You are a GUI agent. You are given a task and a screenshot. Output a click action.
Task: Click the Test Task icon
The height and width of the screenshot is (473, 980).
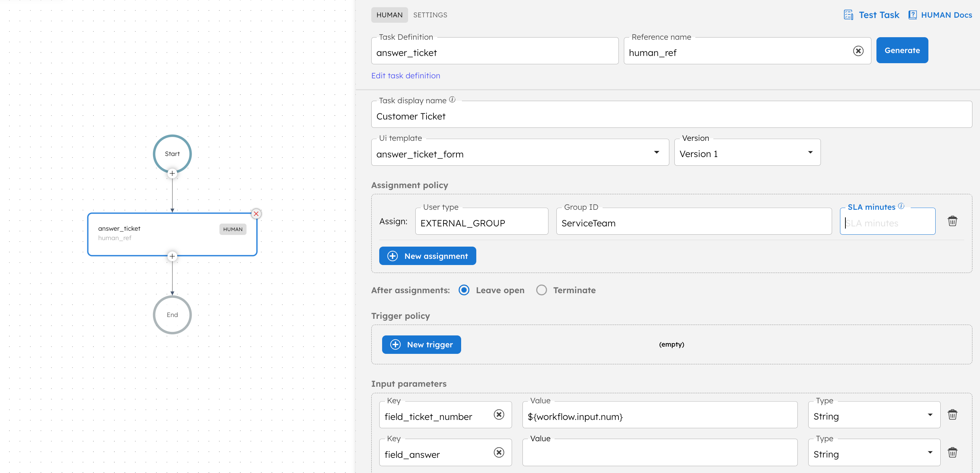[848, 15]
